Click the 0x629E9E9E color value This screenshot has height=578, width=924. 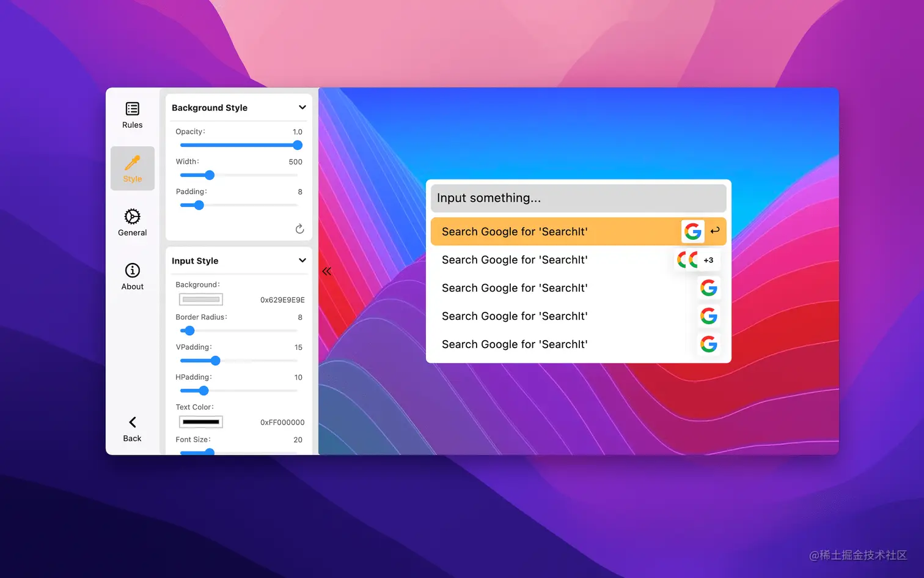(282, 300)
